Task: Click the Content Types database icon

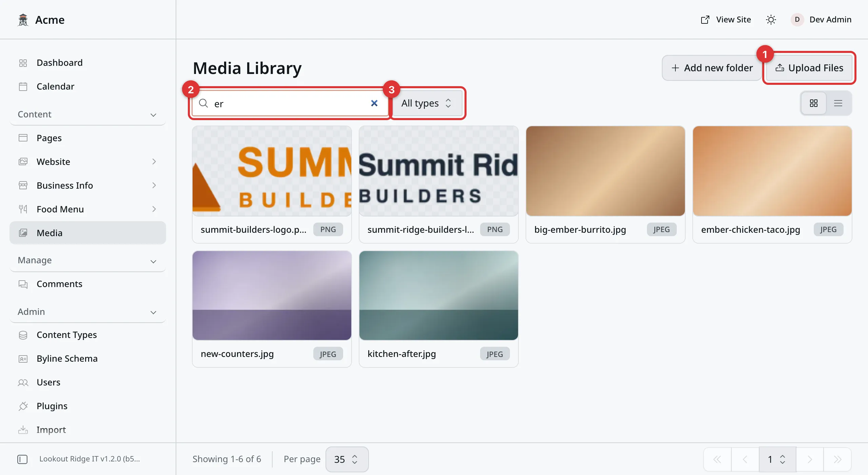Action: (x=23, y=335)
